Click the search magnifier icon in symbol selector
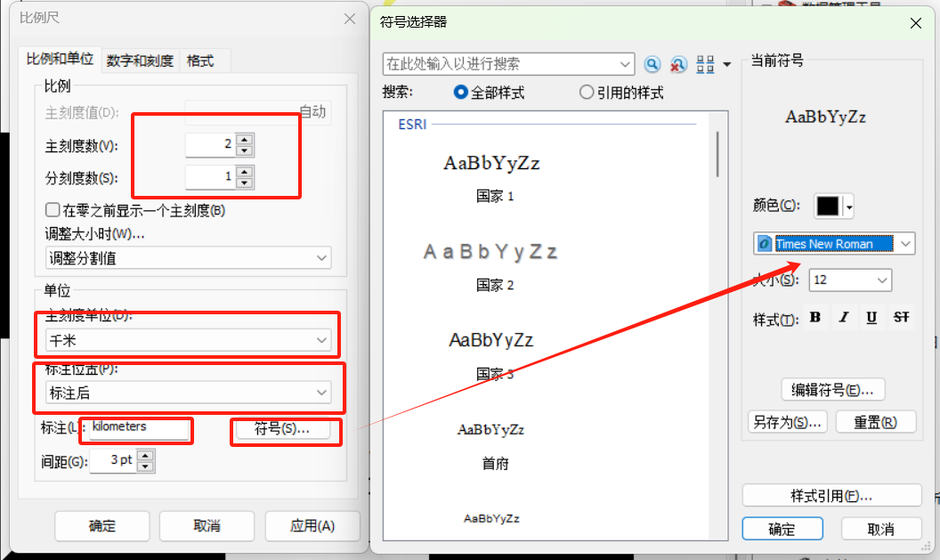This screenshot has height=560, width=940. [652, 64]
